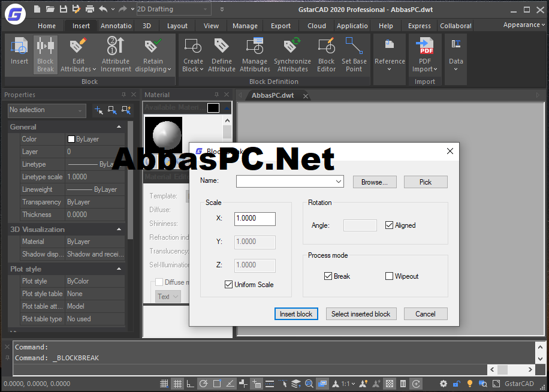
Task: Click the GstarCAD application logo button
Action: 16,14
